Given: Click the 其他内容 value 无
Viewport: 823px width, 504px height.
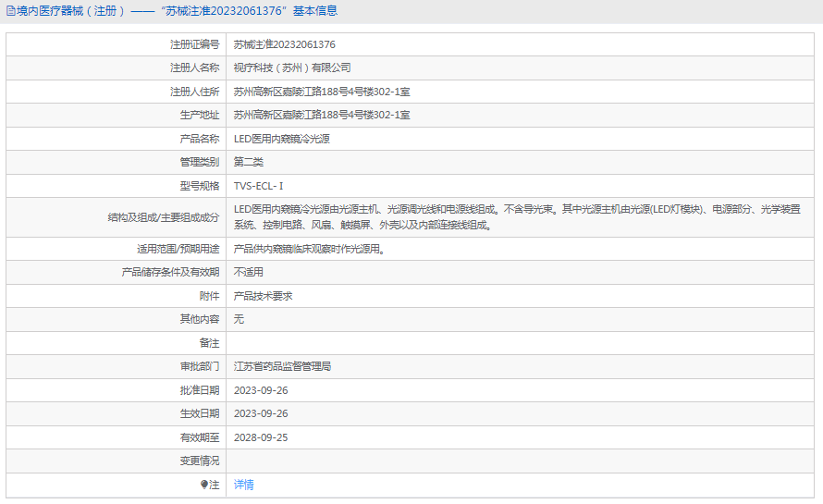Looking at the screenshot, I should pyautogui.click(x=239, y=319).
